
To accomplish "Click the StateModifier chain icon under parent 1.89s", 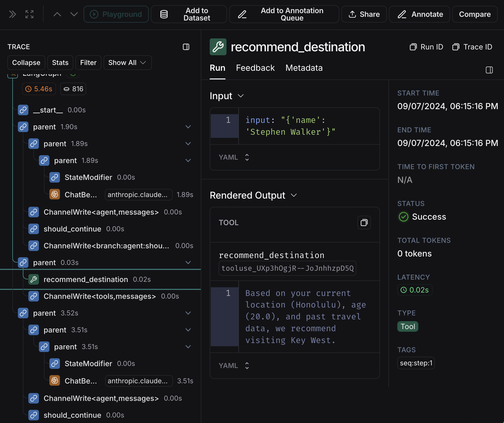I will (55, 177).
